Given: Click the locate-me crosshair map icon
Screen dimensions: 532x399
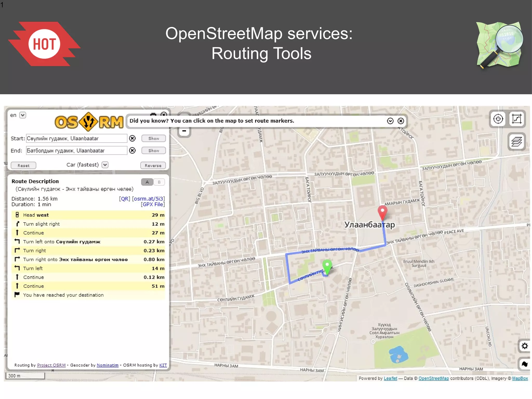Looking at the screenshot, I should [498, 119].
